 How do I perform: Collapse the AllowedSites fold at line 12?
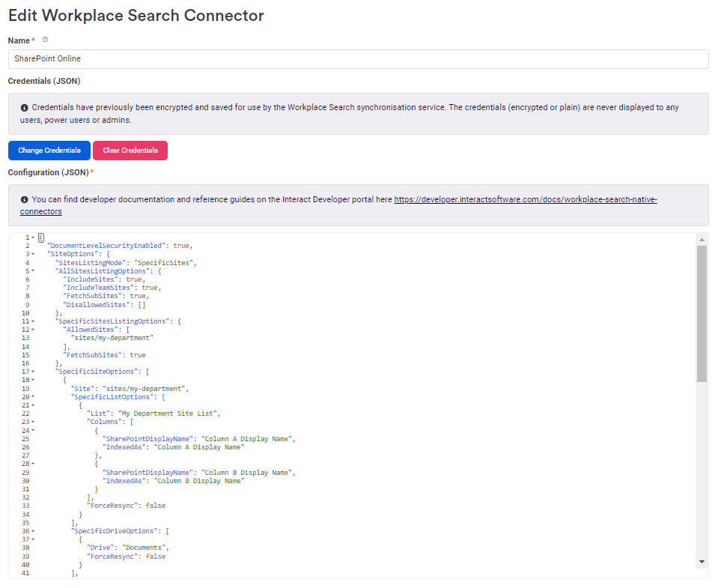tap(33, 330)
